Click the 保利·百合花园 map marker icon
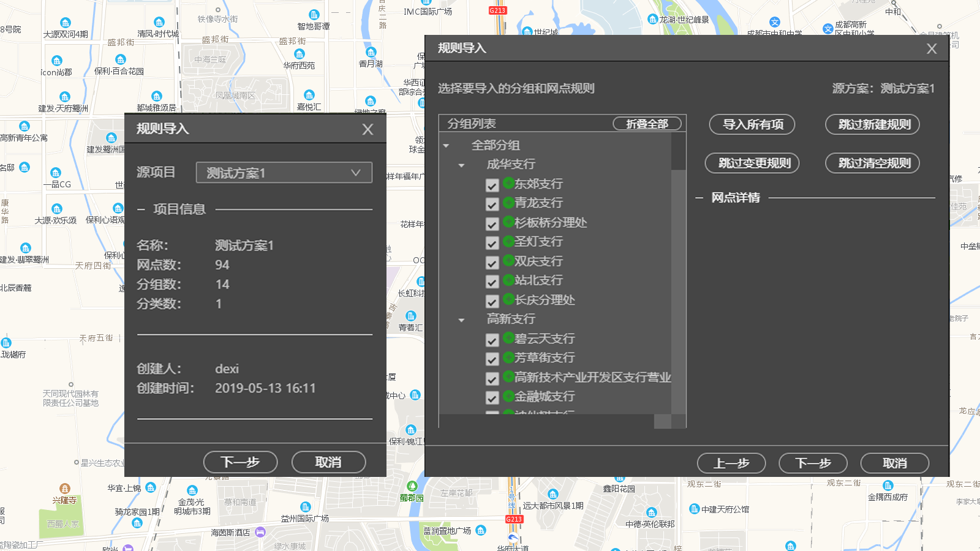980x551 pixels. (120, 59)
